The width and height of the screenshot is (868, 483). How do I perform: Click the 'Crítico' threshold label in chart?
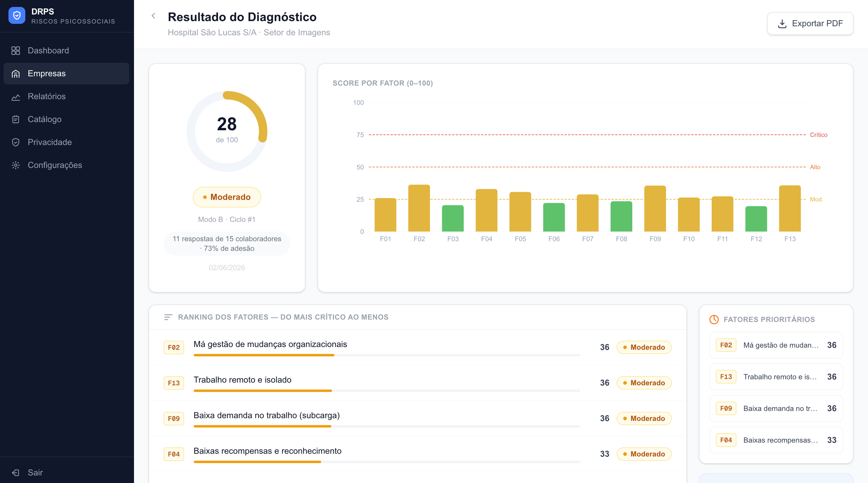(819, 135)
